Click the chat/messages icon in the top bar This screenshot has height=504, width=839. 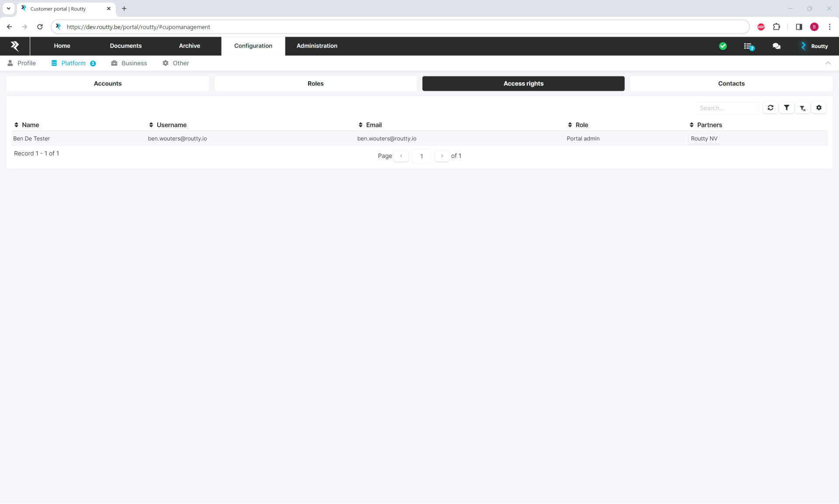coord(777,46)
